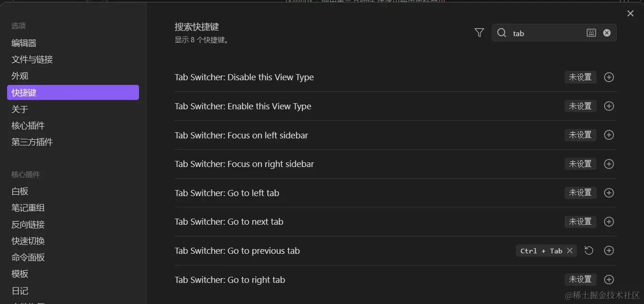Viewport: 644px width, 304px height.
Task: Clear the search field with the X icon
Action: 606,33
